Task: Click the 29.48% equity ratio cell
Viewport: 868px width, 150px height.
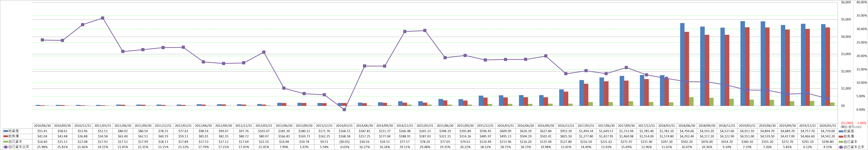Action: (x=425, y=147)
